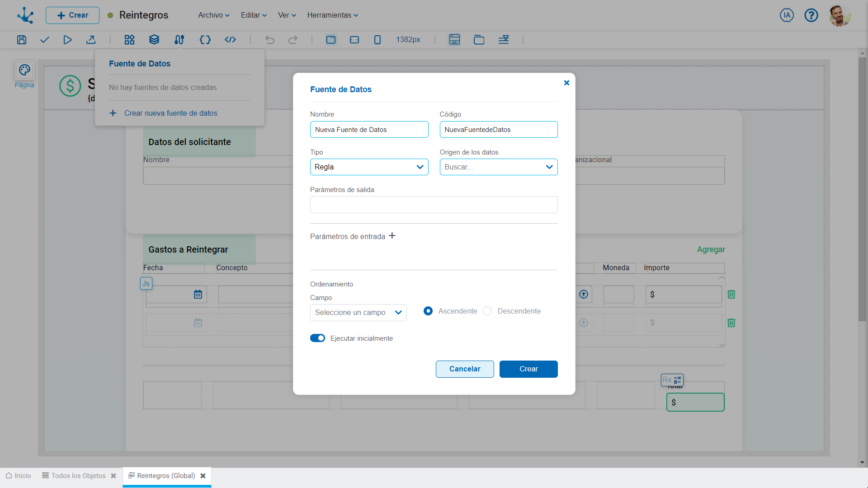Click the publish export icon
The height and width of the screenshot is (488, 868).
click(91, 40)
